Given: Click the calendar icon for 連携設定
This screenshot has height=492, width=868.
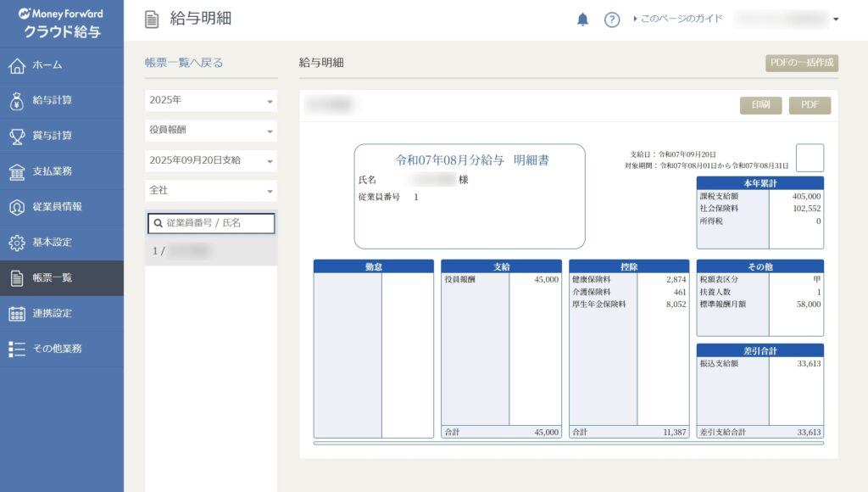Looking at the screenshot, I should pyautogui.click(x=17, y=314).
